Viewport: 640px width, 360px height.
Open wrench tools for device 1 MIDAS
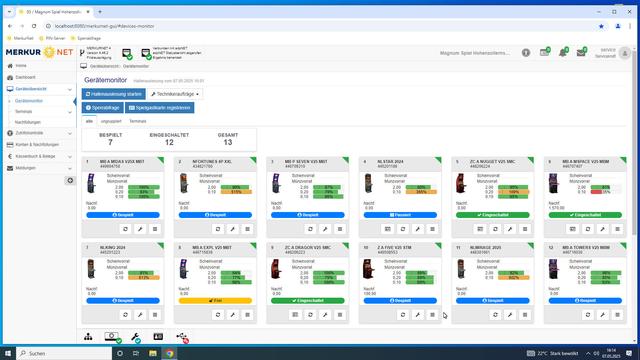click(x=140, y=229)
